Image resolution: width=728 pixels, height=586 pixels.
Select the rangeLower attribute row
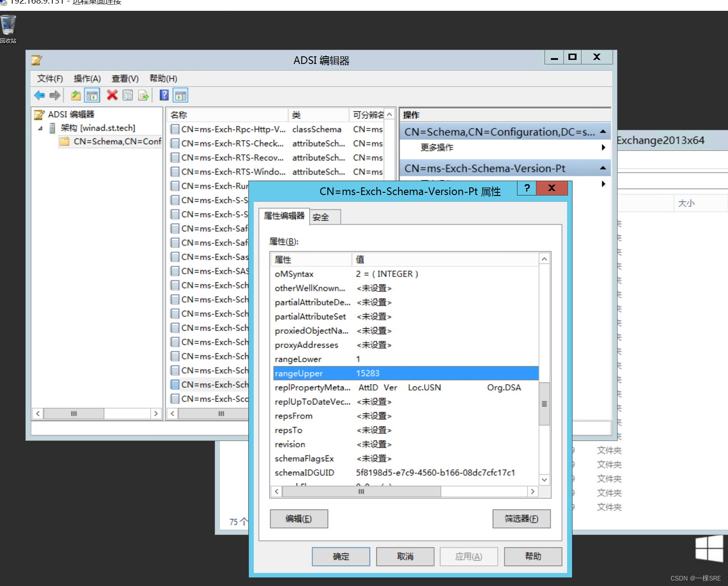tap(406, 359)
